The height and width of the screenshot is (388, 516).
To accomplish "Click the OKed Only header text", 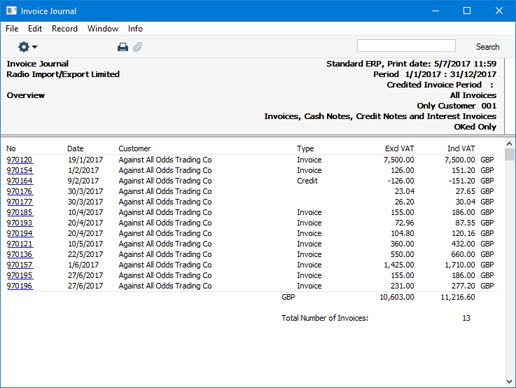I will (475, 127).
